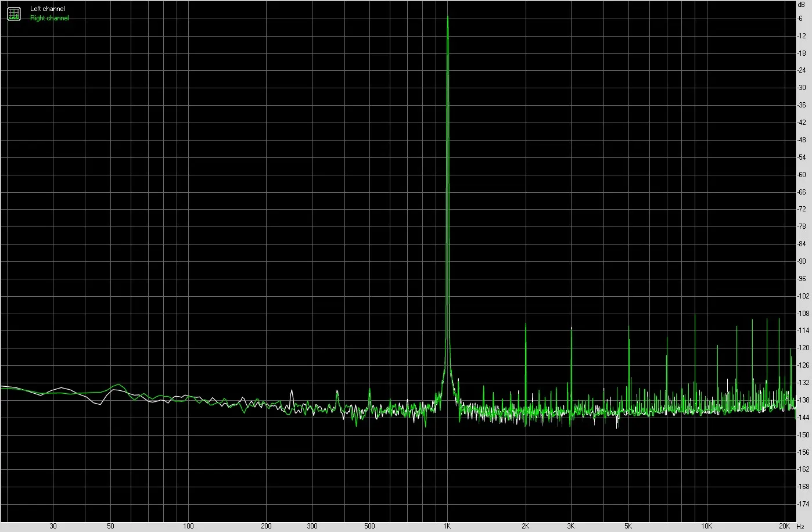Click the -174 dB axis value
812x532 pixels.
click(803, 504)
